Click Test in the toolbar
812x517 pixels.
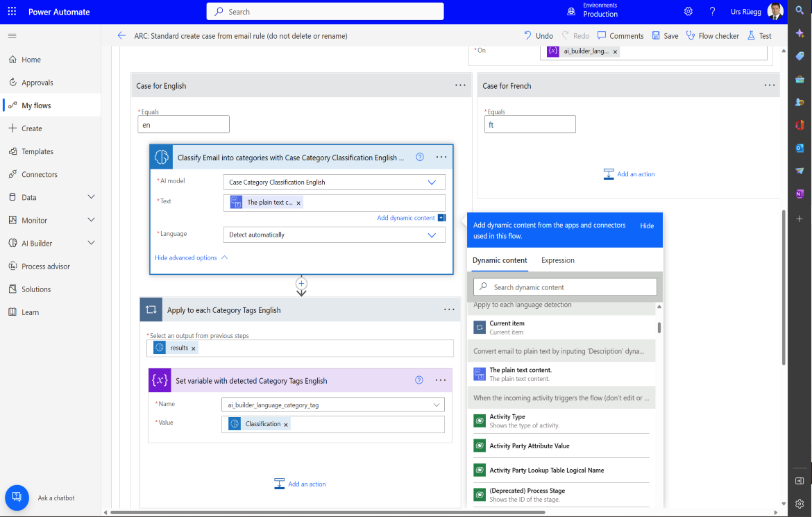[759, 35]
